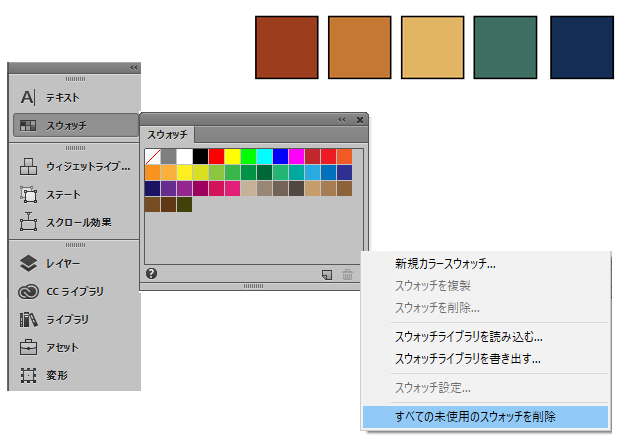
Task: Select the black swatch
Action: (201, 157)
